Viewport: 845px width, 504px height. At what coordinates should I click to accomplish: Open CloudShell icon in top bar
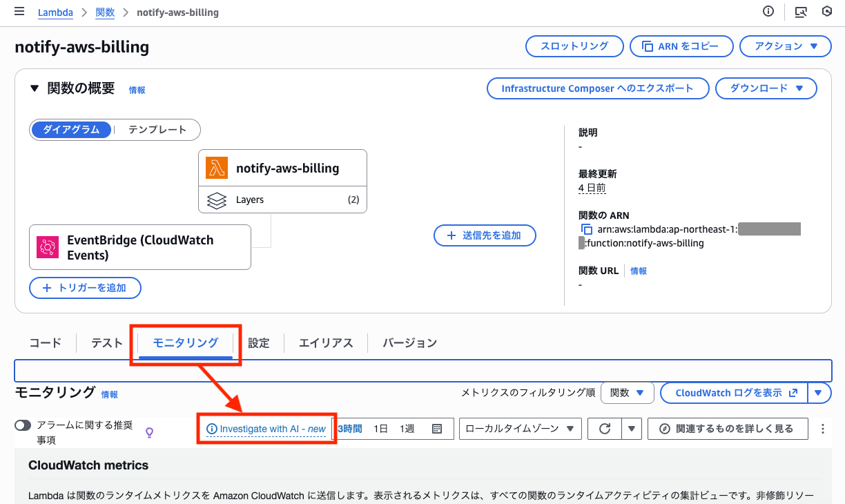tap(801, 12)
